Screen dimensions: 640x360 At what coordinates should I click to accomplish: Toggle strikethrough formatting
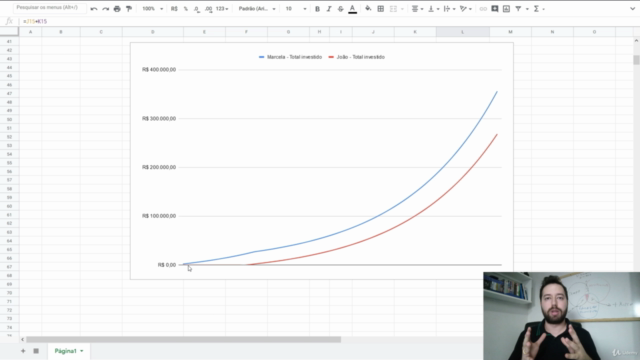point(340,9)
